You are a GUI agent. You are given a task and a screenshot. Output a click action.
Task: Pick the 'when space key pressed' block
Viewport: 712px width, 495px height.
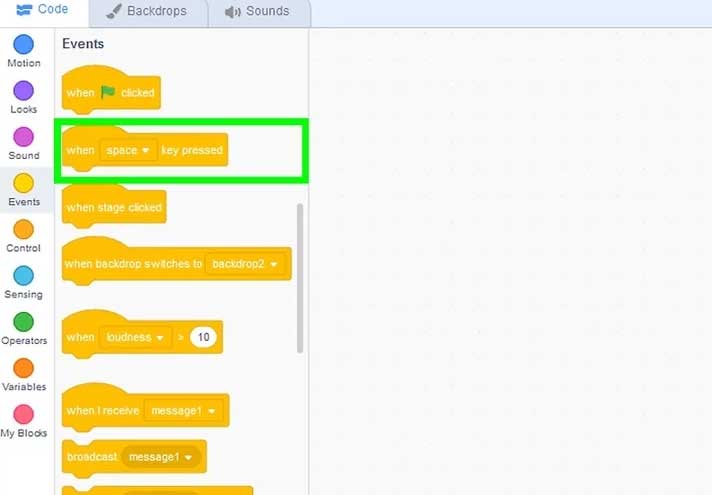point(144,149)
